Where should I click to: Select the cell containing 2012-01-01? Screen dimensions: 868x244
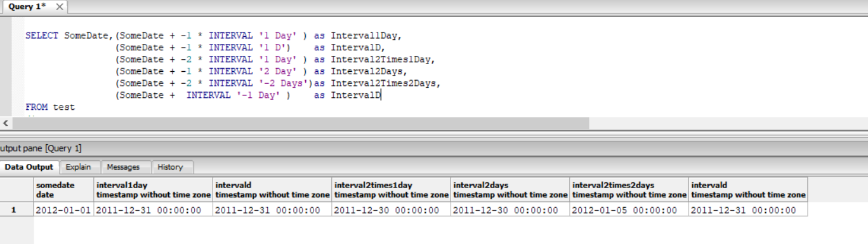tap(63, 210)
